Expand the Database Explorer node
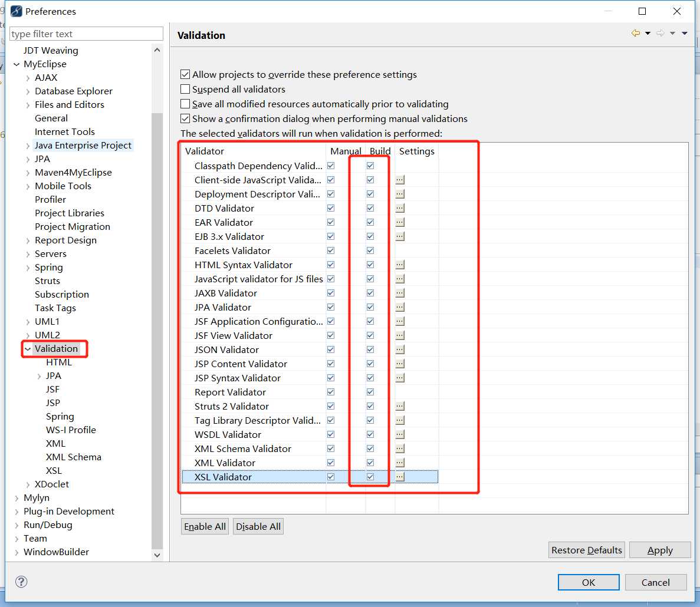The width and height of the screenshot is (700, 607). click(x=28, y=91)
